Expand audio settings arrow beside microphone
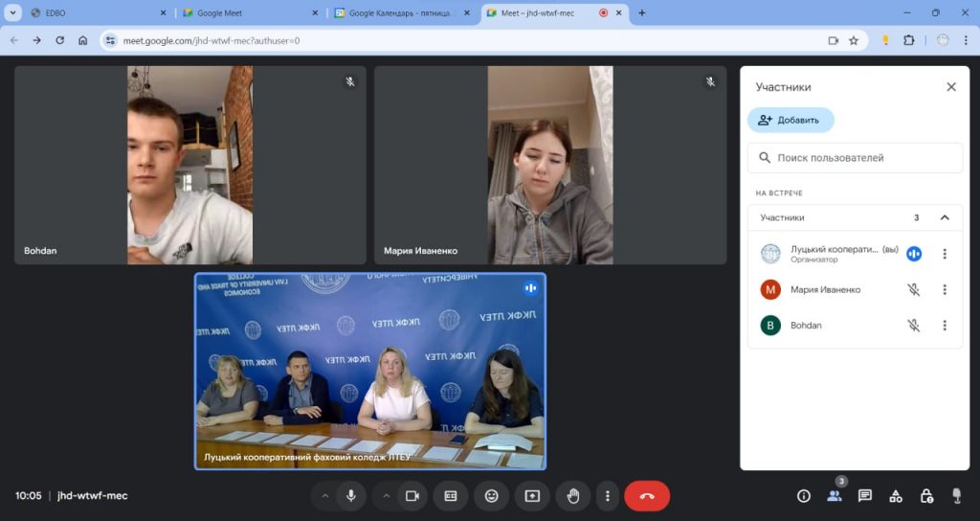980x521 pixels. [x=324, y=496]
